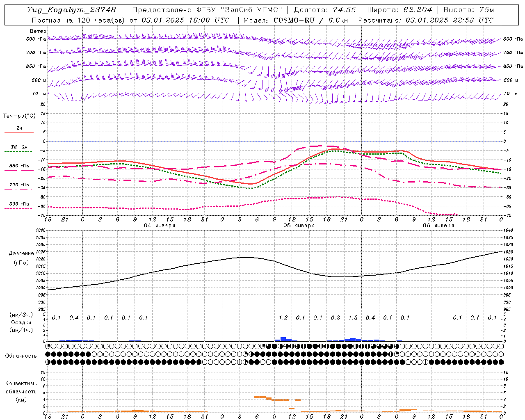Click the Высота: 75м header value
The width and height of the screenshot is (525, 420).
[x=468, y=10]
